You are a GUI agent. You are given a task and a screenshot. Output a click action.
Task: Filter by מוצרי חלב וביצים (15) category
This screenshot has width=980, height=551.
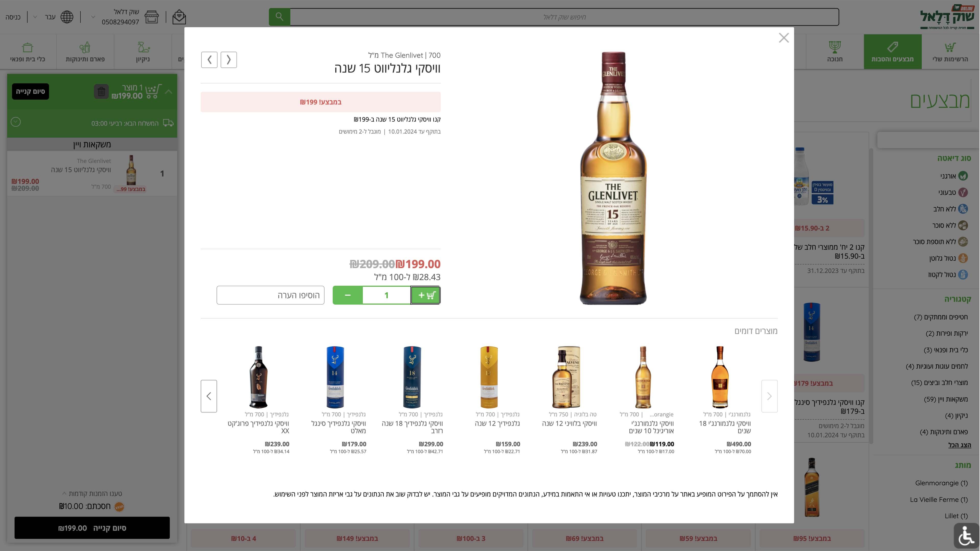pyautogui.click(x=939, y=383)
